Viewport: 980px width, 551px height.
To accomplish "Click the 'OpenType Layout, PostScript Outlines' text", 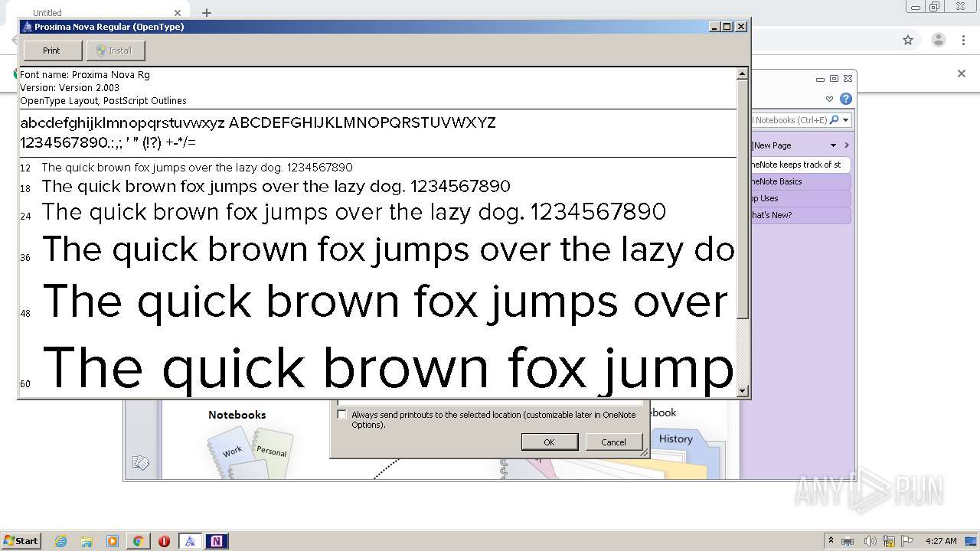I will click(x=103, y=101).
